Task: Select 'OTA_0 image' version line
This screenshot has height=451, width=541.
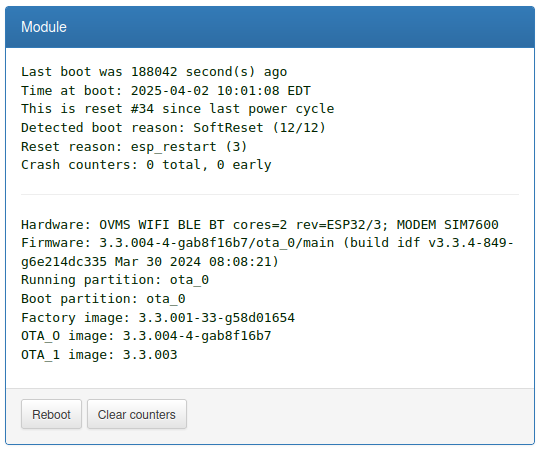Action: click(146, 336)
